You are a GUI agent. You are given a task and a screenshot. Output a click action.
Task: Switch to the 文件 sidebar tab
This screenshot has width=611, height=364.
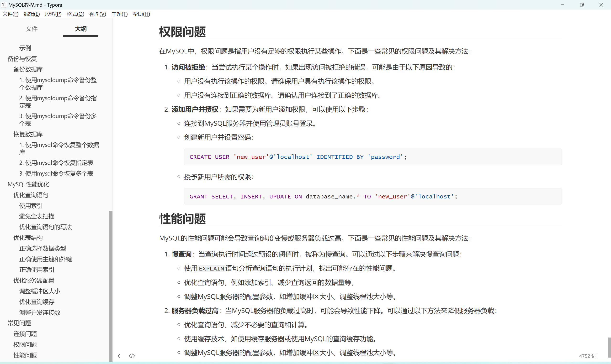[32, 29]
